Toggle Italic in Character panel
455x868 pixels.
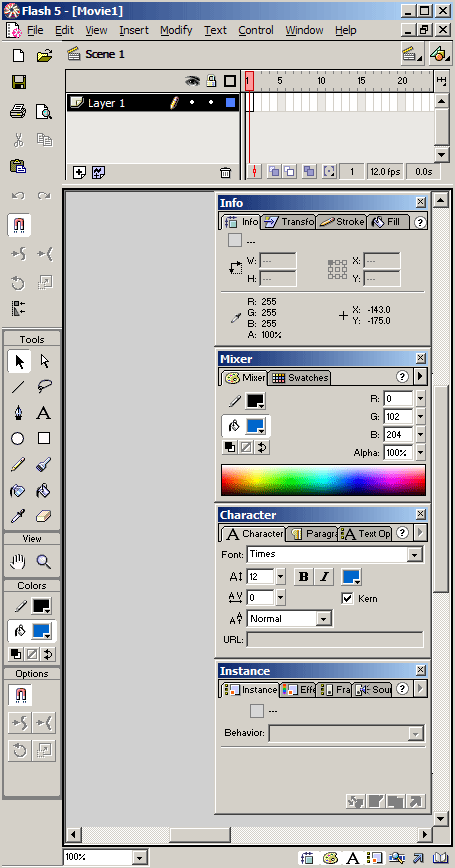(324, 577)
